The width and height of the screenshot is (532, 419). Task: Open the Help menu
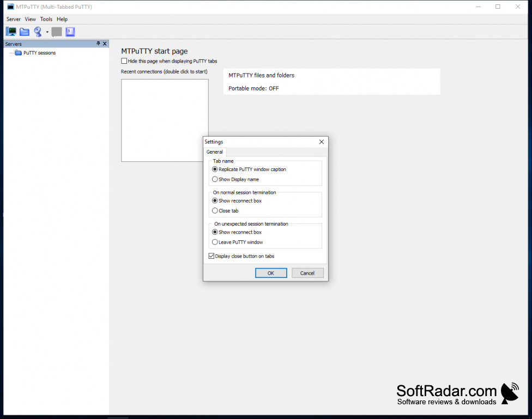coord(62,19)
